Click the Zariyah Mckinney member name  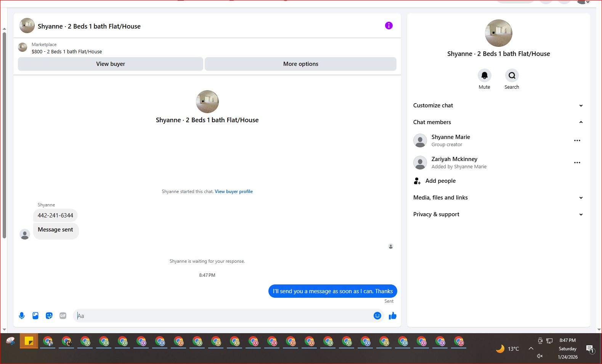point(454,159)
